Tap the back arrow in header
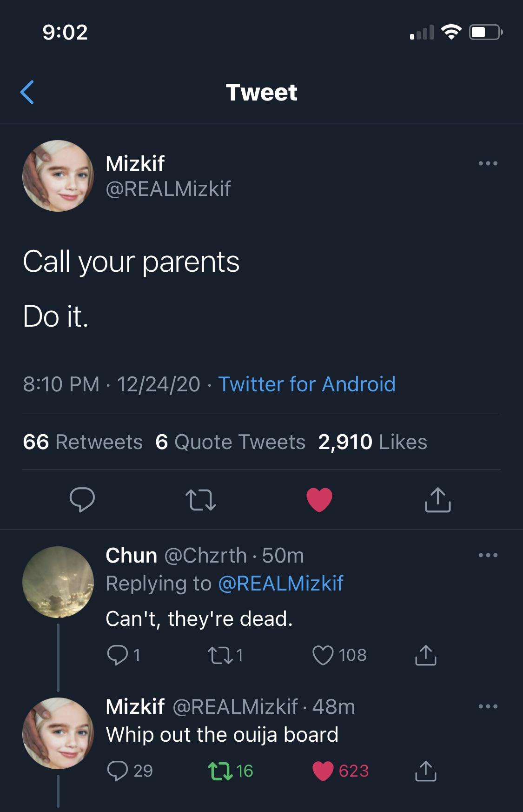Image resolution: width=523 pixels, height=812 pixels. 27,92
